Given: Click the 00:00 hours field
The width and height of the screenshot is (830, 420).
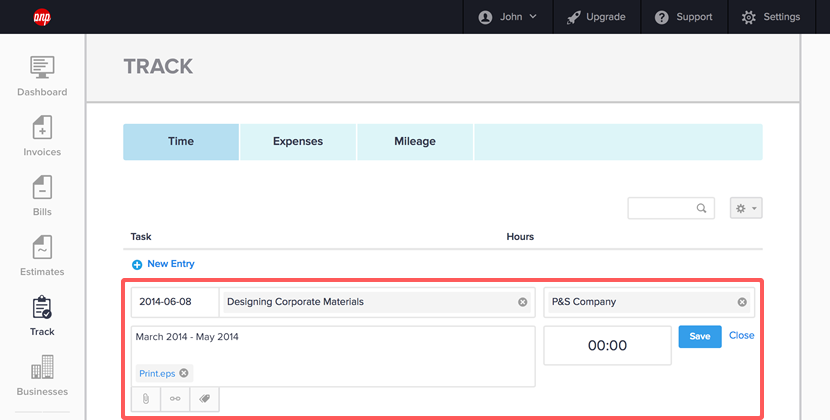Looking at the screenshot, I should point(607,345).
